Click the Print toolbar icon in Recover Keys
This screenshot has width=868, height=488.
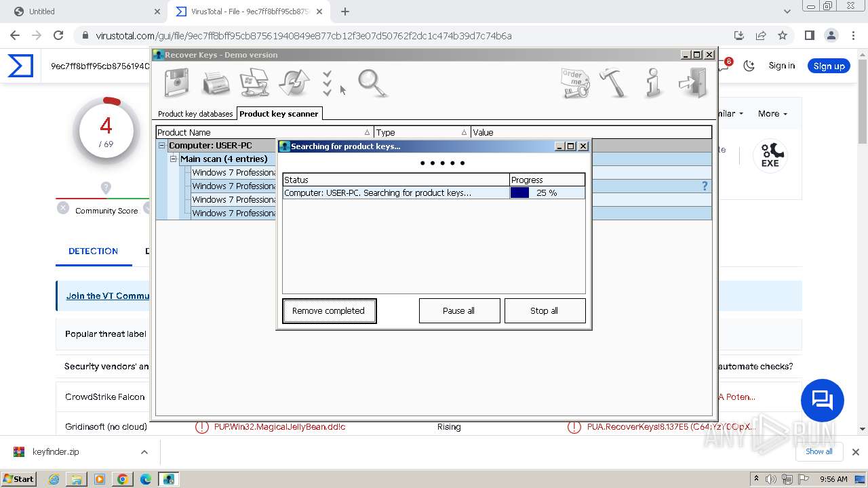pos(216,83)
